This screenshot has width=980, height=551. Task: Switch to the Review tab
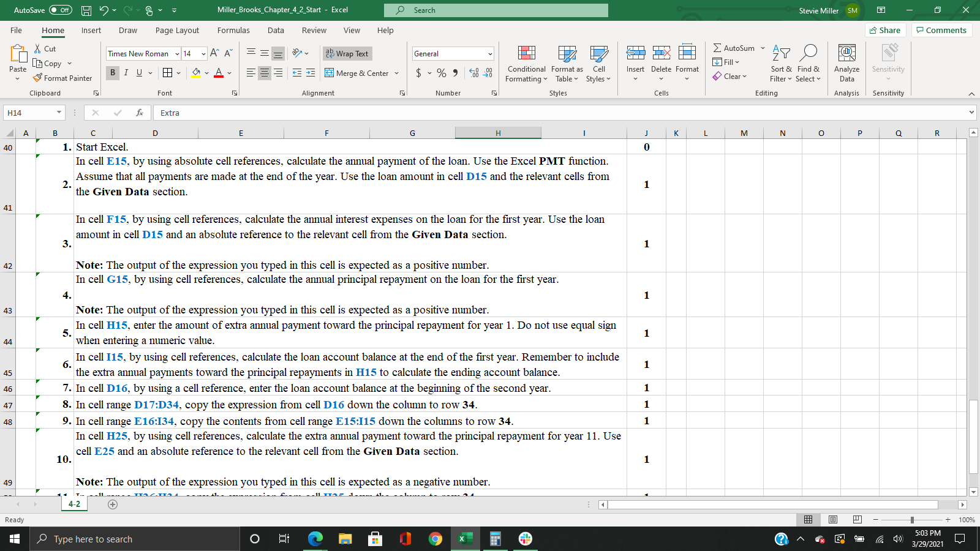tap(314, 30)
